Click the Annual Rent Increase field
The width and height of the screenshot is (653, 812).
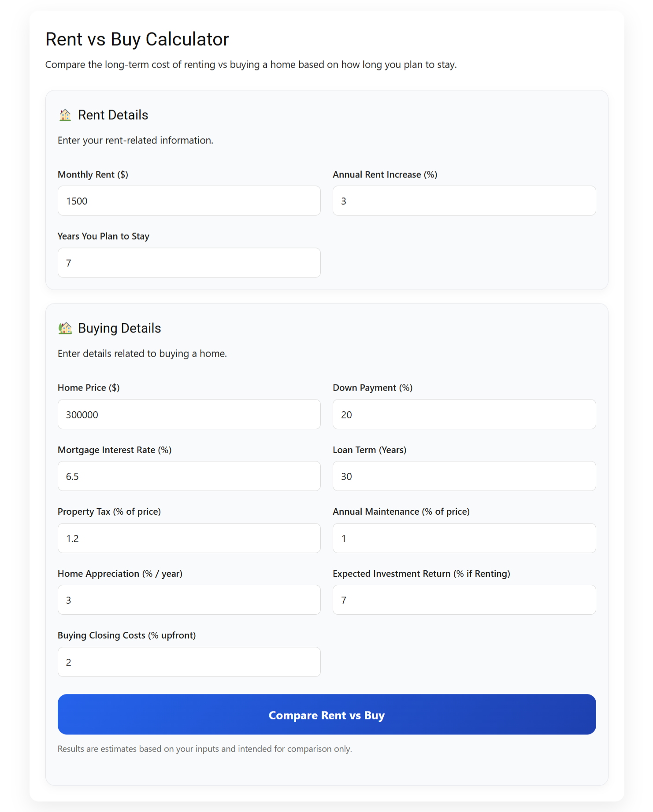click(464, 201)
